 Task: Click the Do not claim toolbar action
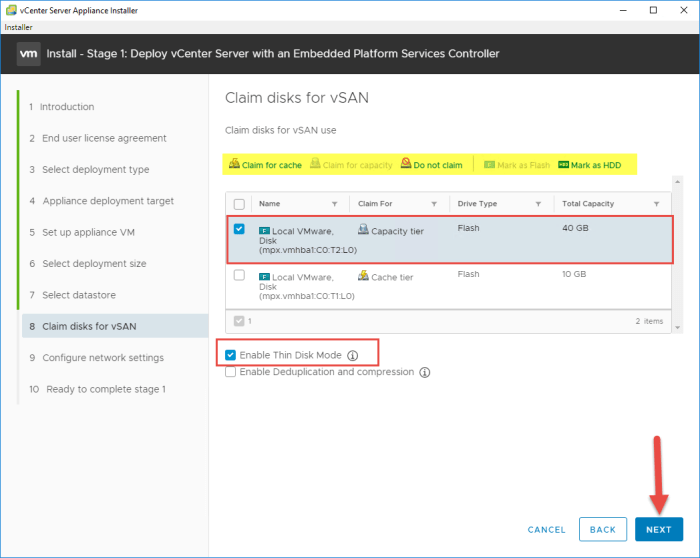tap(431, 165)
